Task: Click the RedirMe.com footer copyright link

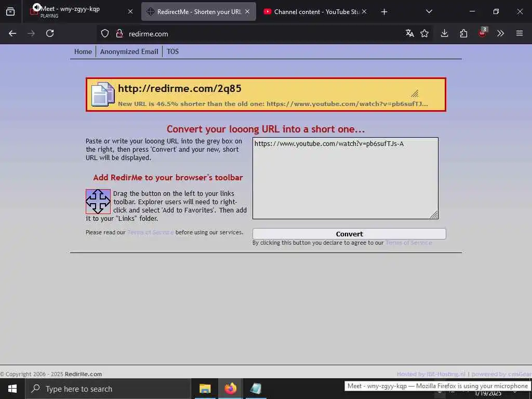Action: tap(83, 374)
